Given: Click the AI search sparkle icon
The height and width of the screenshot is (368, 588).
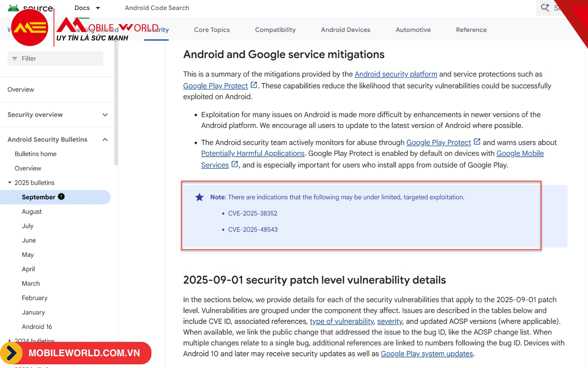Looking at the screenshot, I should (545, 8).
